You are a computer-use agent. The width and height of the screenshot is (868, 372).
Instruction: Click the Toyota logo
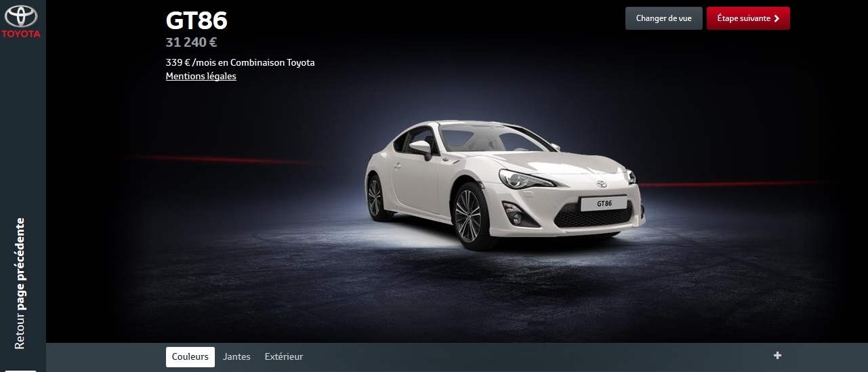point(22,22)
